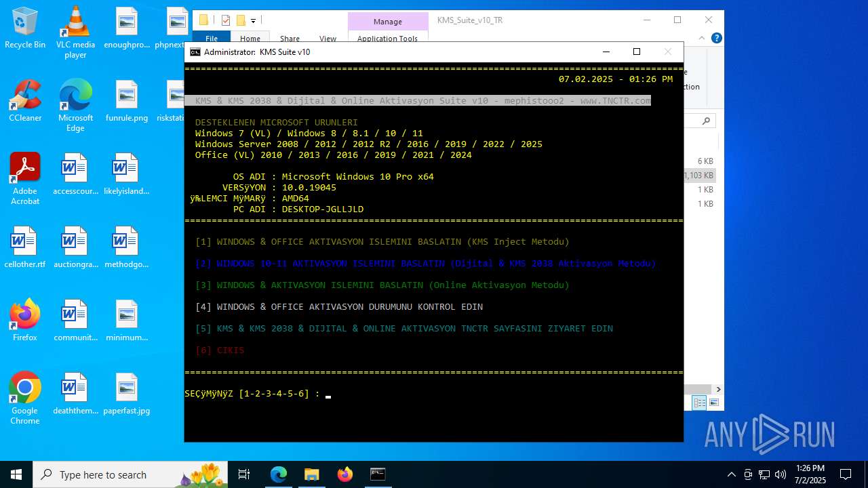Viewport: 868px width, 488px height.
Task: Open File Explorer from taskbar
Action: tap(312, 474)
